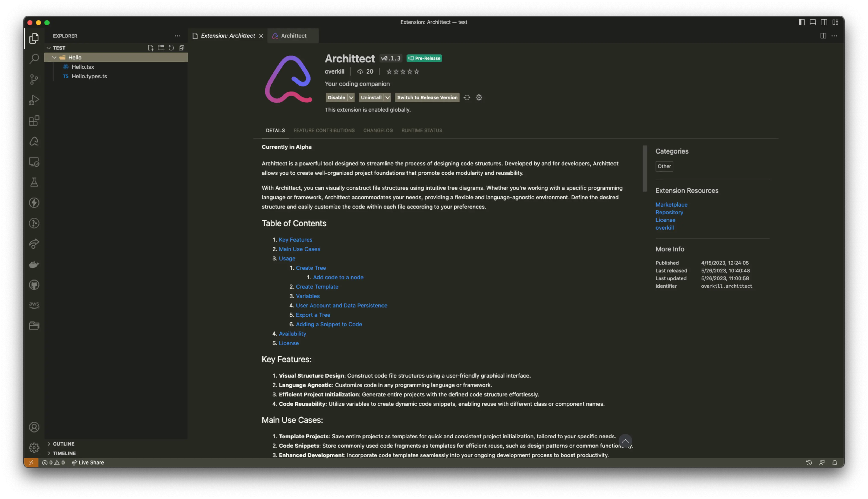Jump to Key Features contents link

[295, 240]
